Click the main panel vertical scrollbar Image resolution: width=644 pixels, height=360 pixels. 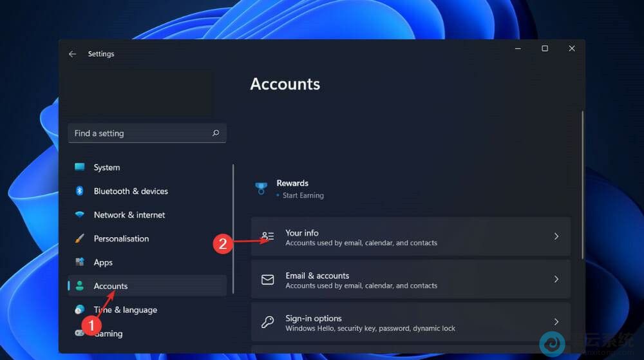[582, 185]
